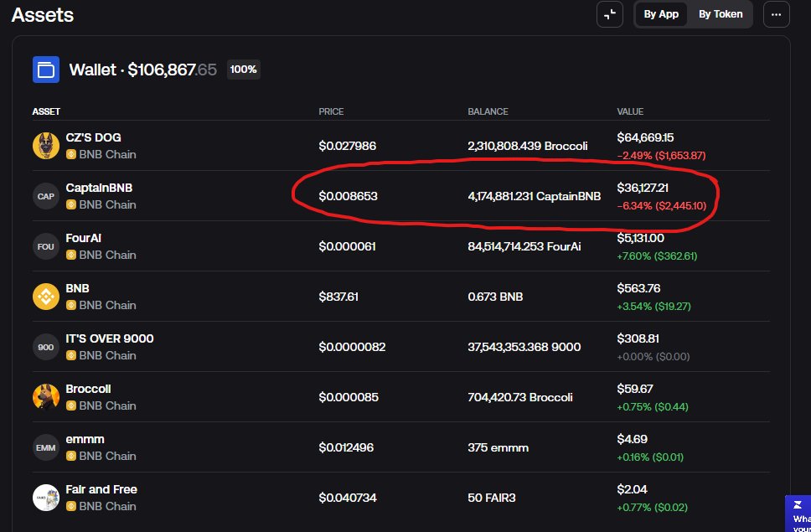Click the price $0.040734

348,498
